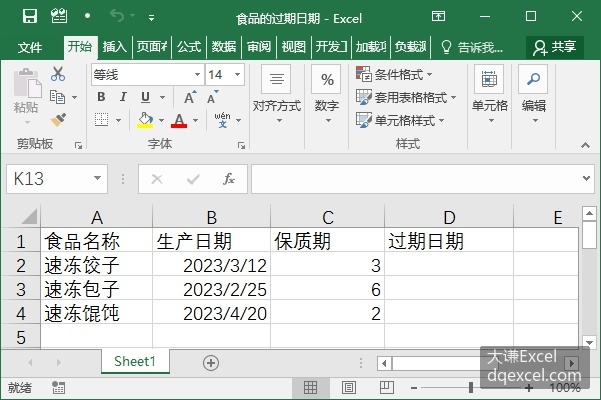601x400 pixels.
Task: Click cell containing 速冻饺子
Action: click(97, 265)
